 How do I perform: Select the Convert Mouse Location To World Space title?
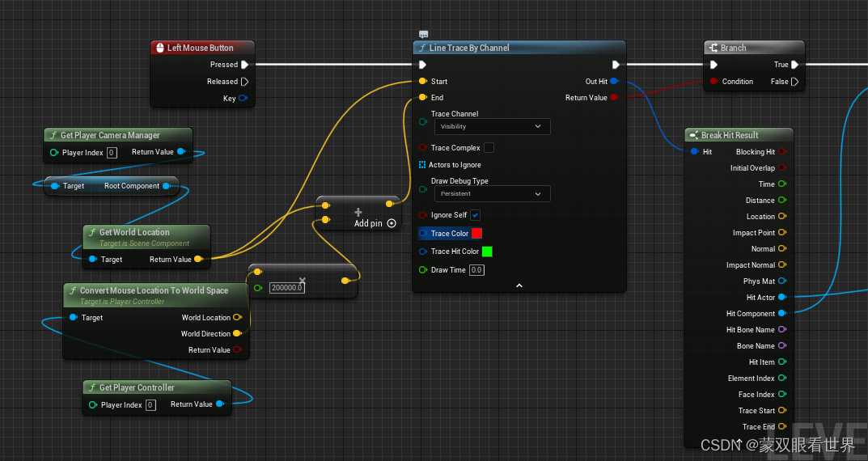click(154, 290)
